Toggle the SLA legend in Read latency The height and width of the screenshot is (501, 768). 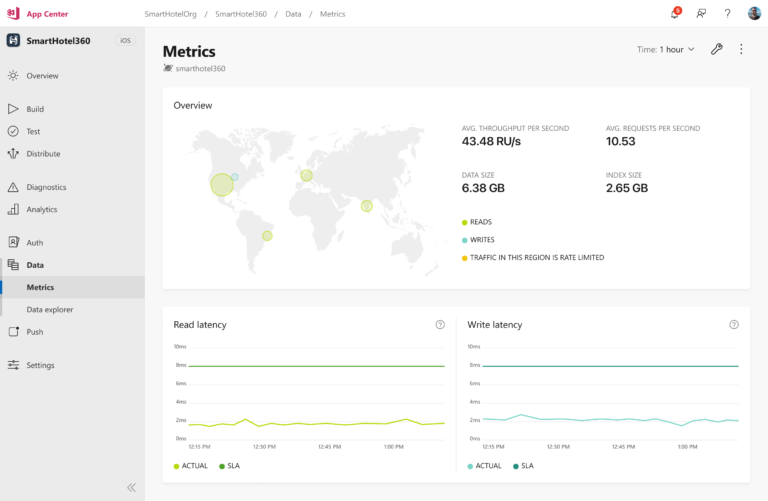click(x=227, y=466)
